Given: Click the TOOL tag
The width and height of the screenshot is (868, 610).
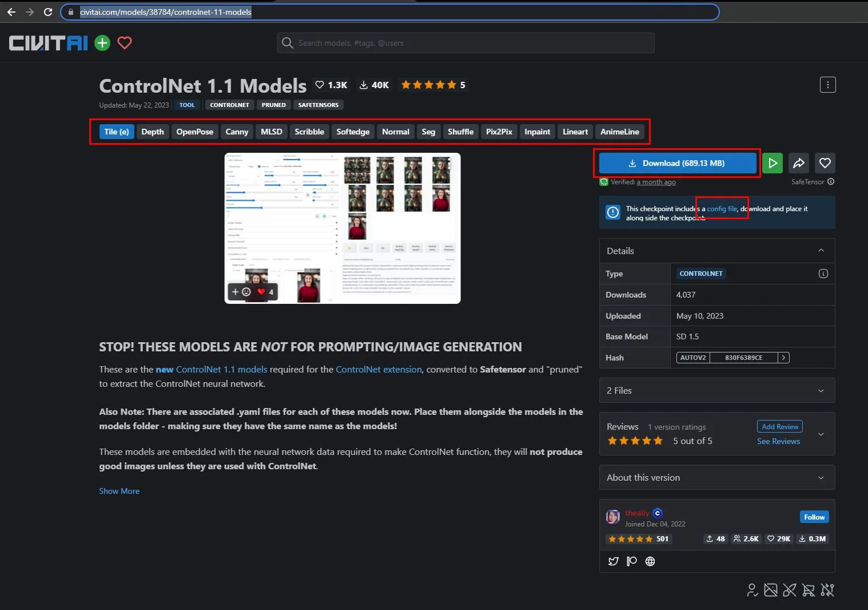Looking at the screenshot, I should 187,105.
